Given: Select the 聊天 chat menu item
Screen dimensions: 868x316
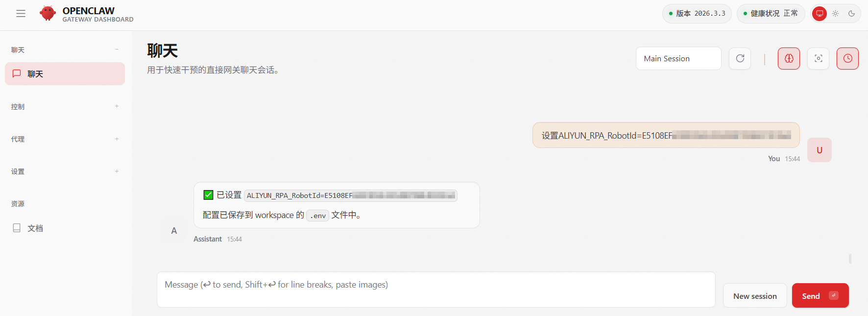Looking at the screenshot, I should point(65,73).
